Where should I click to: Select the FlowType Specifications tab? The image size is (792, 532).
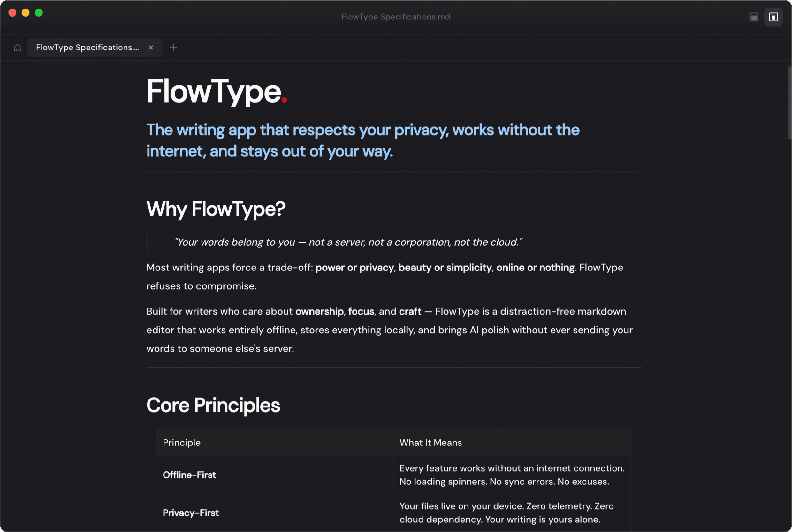tap(85, 48)
